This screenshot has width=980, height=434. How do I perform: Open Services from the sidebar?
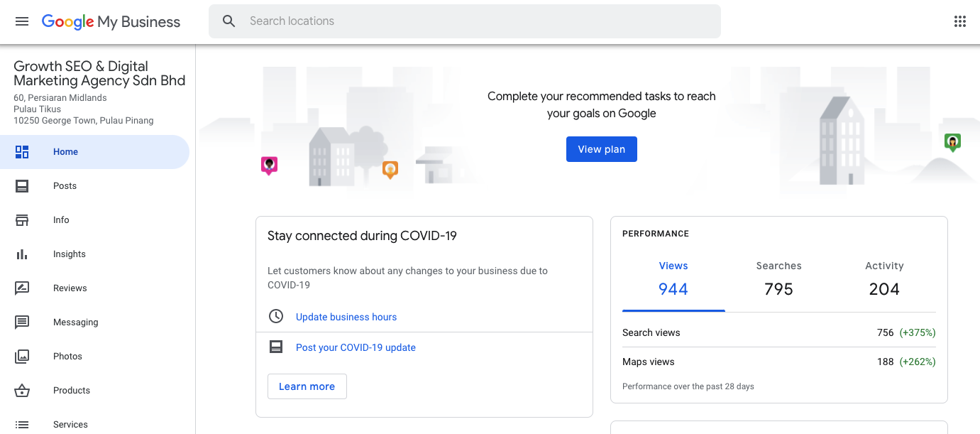[x=94, y=423]
